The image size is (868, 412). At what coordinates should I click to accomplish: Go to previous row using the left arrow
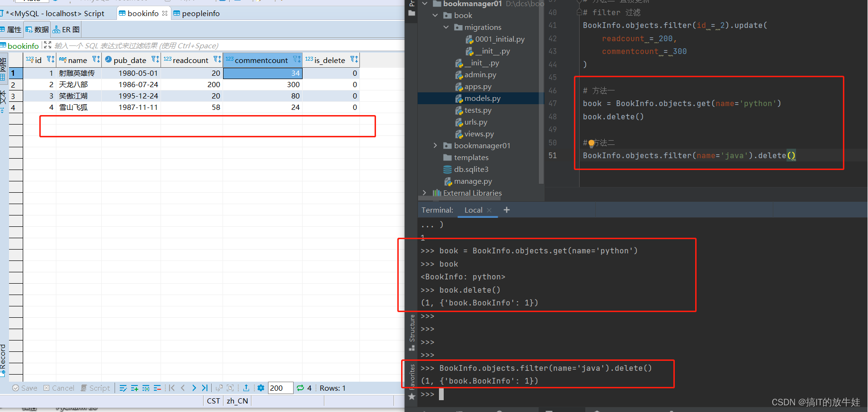183,388
